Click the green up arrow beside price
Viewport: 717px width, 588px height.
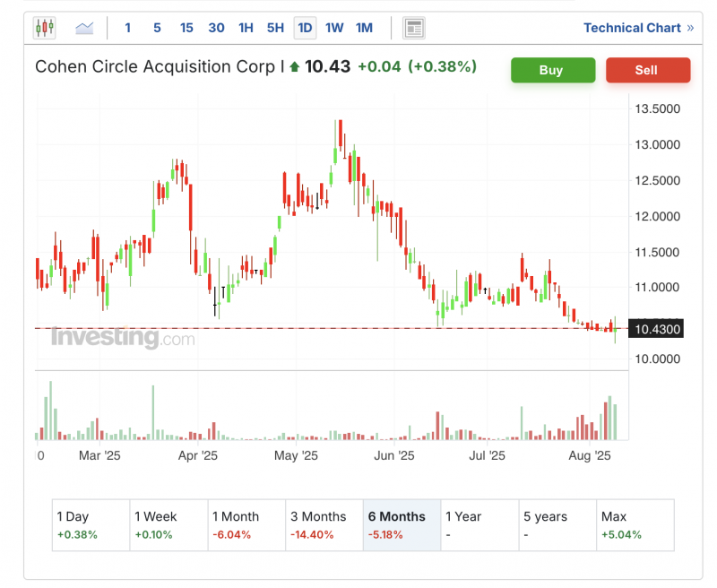[294, 67]
